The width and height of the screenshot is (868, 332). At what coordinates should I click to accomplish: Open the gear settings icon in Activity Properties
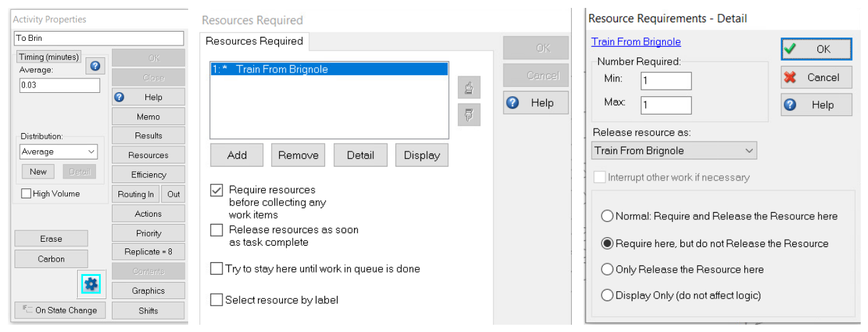pyautogui.click(x=91, y=284)
